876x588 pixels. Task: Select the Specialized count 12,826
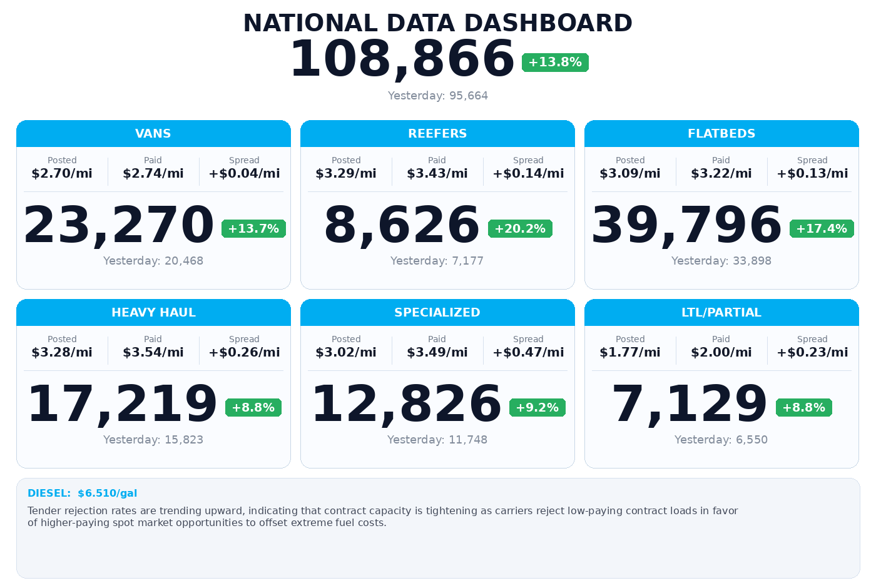pos(407,404)
